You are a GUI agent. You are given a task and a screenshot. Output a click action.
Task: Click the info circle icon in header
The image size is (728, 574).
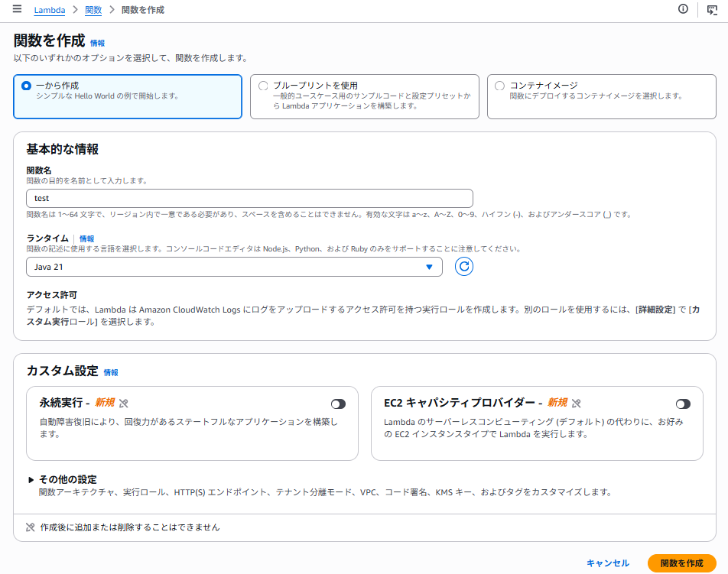(x=683, y=9)
